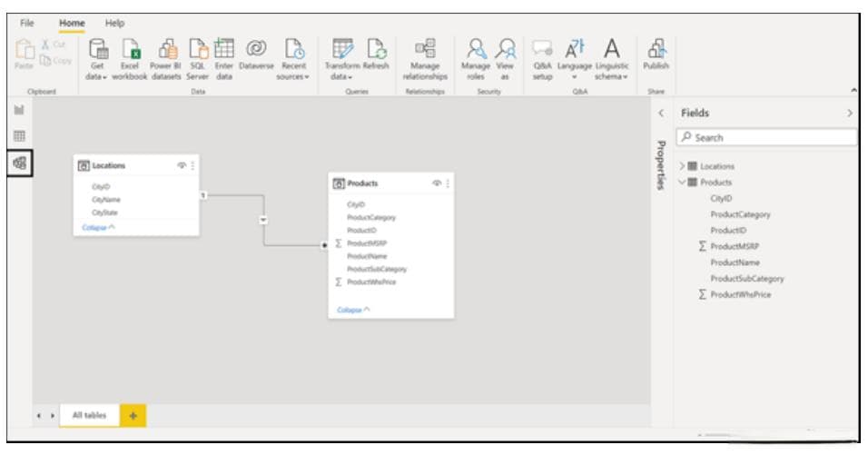Toggle visibility of Locations table card

[x=182, y=165]
